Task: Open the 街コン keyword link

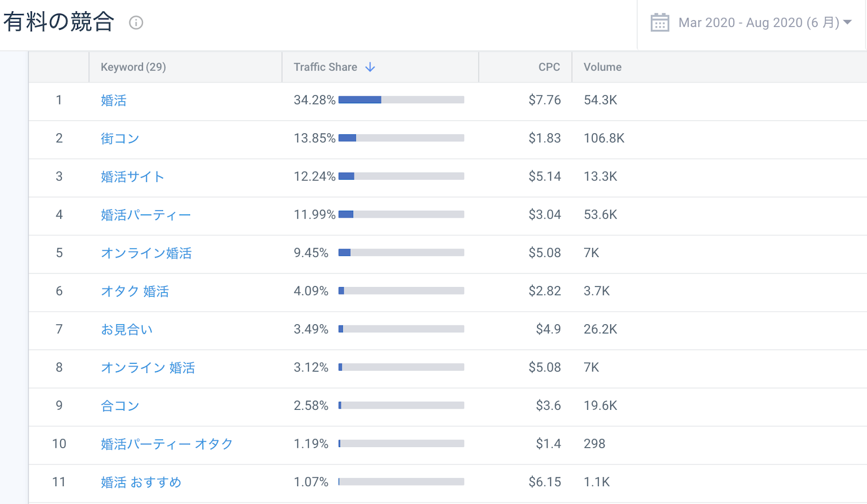Action: point(120,139)
